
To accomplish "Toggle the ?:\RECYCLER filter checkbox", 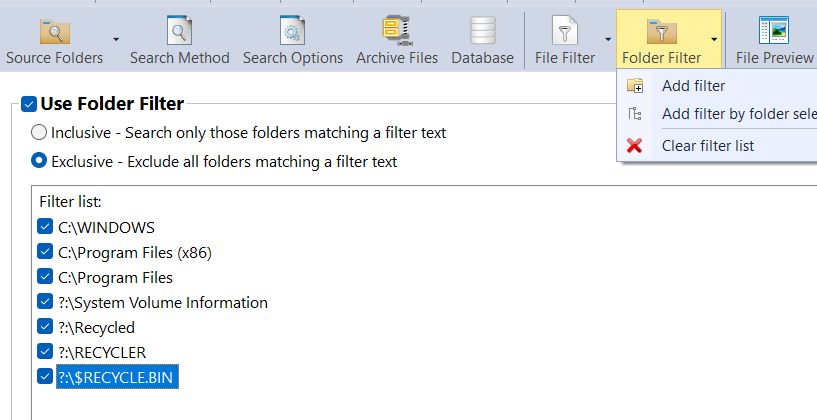I will pos(45,352).
